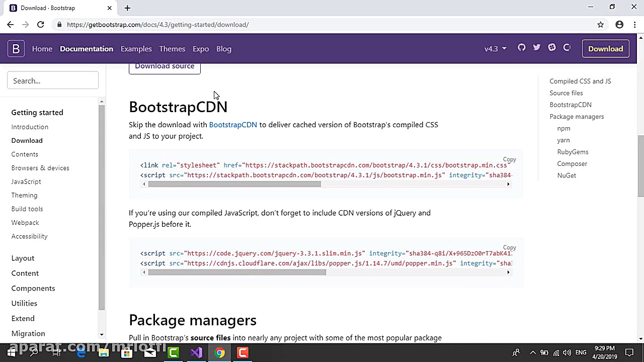Expand the Content sidebar section

[x=25, y=273]
